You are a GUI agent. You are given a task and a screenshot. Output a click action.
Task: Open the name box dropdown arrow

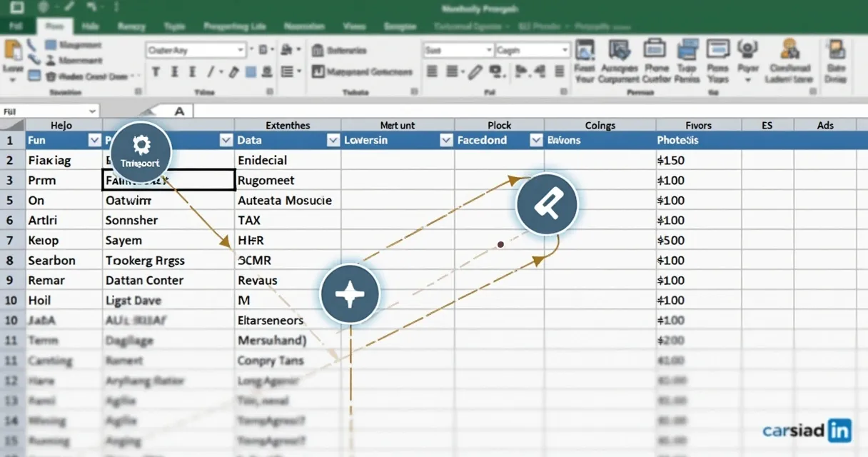93,112
